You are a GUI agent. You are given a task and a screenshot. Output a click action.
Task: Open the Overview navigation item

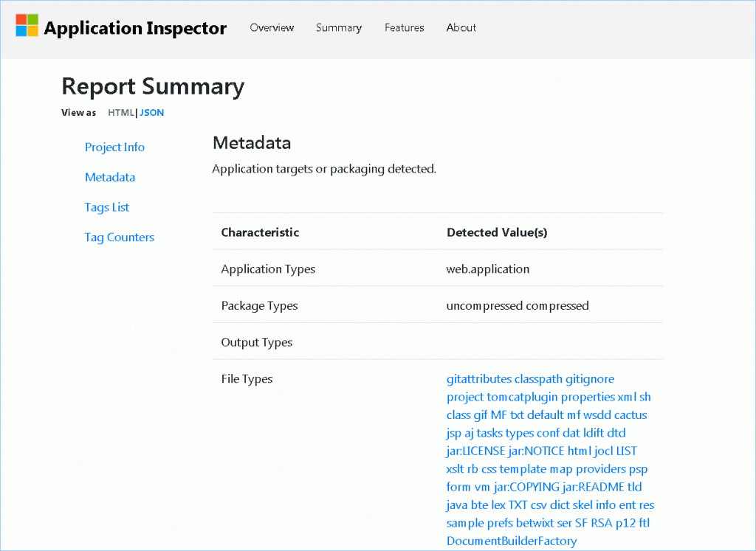click(272, 28)
